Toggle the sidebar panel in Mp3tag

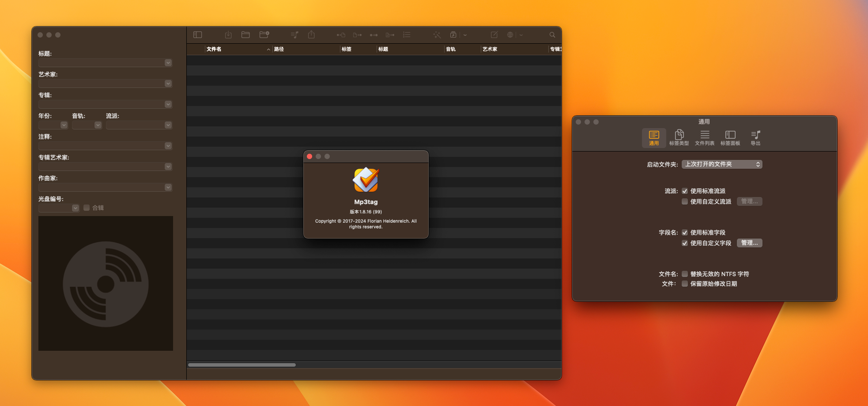pos(198,35)
